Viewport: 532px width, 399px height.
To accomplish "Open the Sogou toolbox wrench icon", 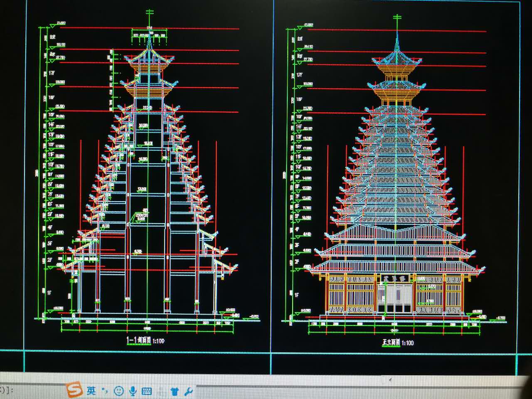I will (x=188, y=392).
